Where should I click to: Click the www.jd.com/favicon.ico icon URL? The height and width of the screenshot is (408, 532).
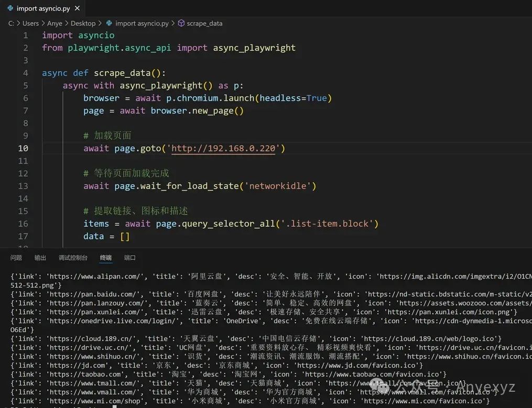pos(356,365)
